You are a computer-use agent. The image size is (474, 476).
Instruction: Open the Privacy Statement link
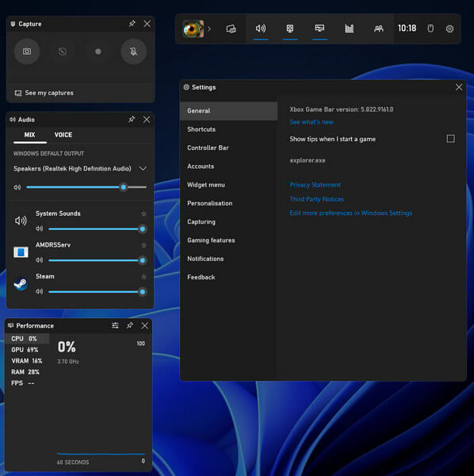point(315,185)
